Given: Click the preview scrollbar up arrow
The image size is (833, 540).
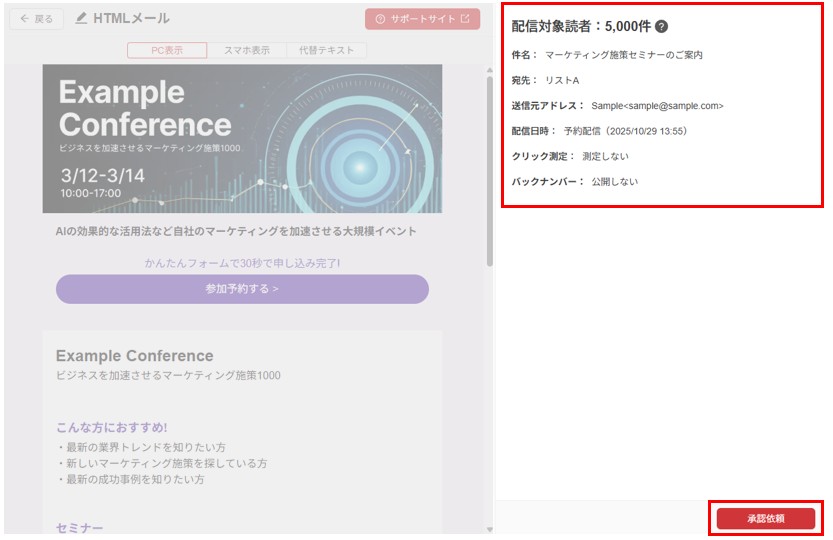Looking at the screenshot, I should tap(489, 71).
